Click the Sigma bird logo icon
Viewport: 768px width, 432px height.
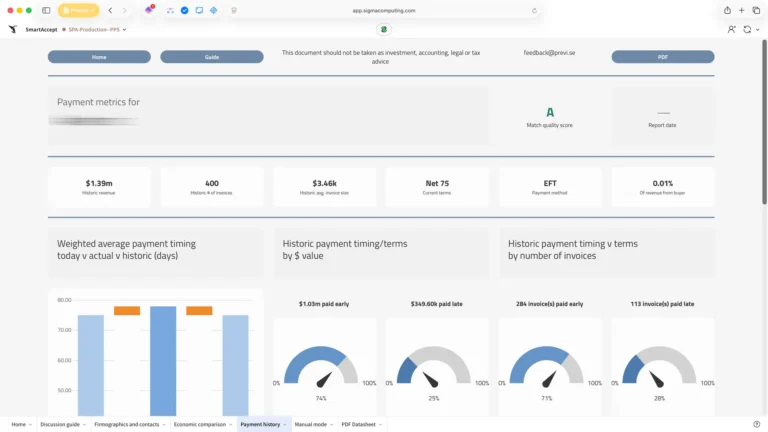(x=11, y=29)
